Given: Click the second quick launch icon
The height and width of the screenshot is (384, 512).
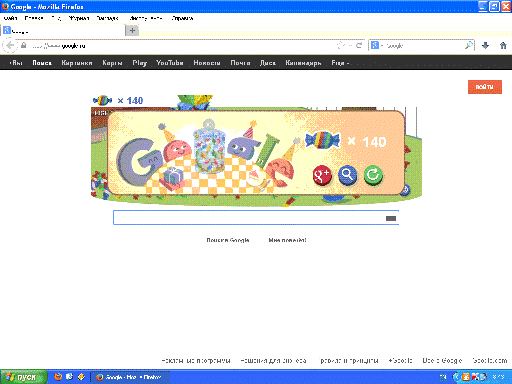Looking at the screenshot, I should click(x=70, y=377).
